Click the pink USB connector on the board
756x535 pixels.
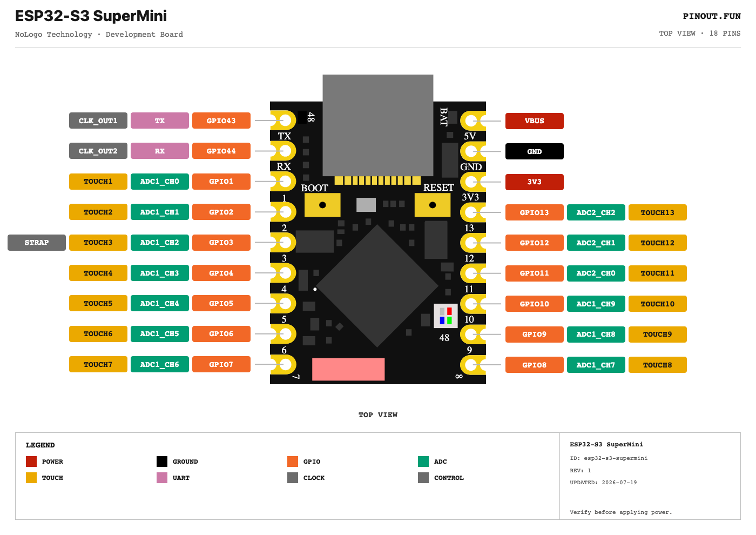click(348, 369)
